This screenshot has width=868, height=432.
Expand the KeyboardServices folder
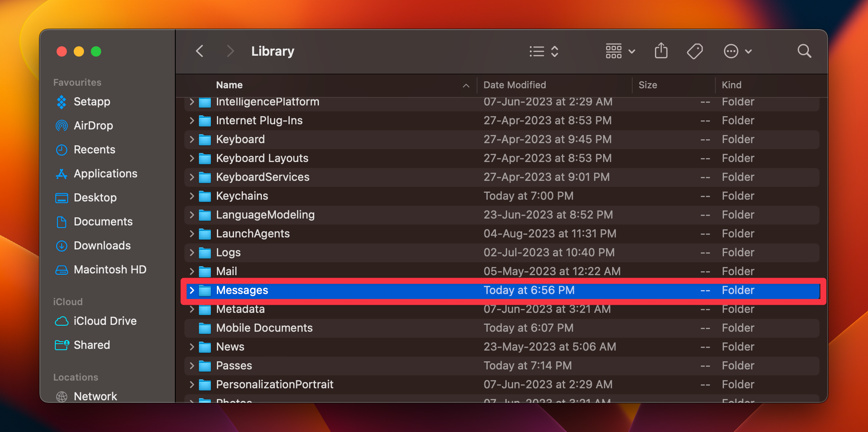tap(192, 177)
